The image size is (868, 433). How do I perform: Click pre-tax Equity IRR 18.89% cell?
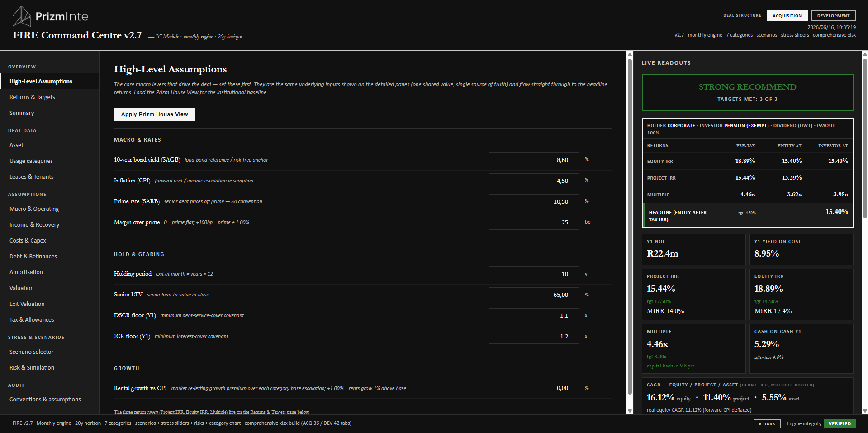[x=745, y=161]
